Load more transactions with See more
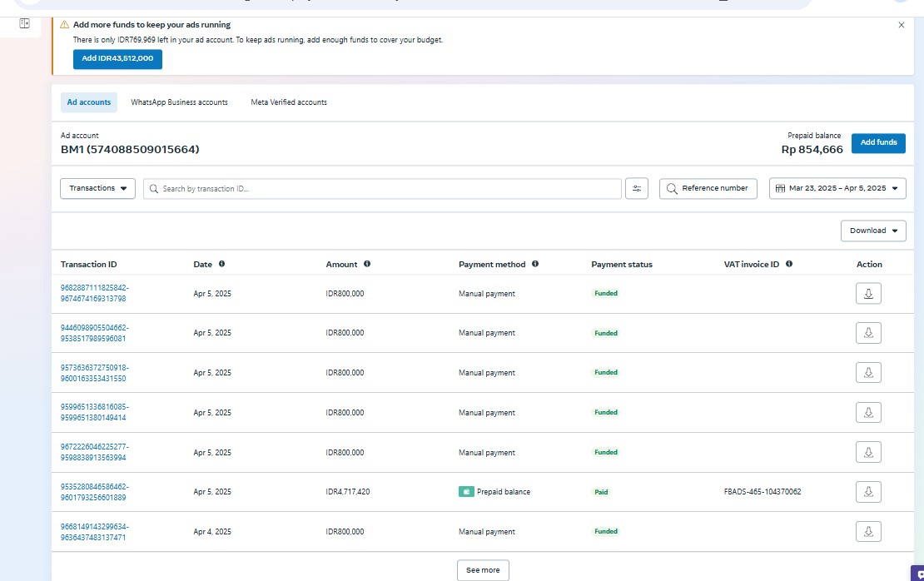This screenshot has width=924, height=581. coord(483,570)
